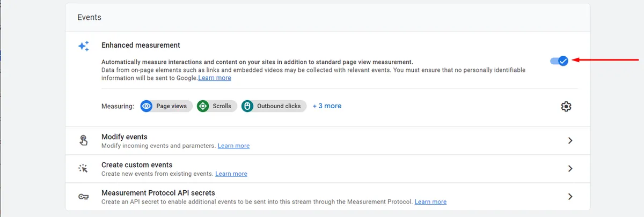Screen dimensions: 644x217
Task: Open the Modify events row title
Action: pyautogui.click(x=125, y=137)
